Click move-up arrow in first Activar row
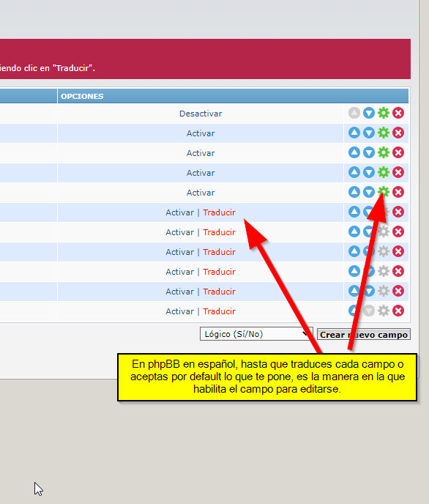429x504 pixels. point(354,133)
